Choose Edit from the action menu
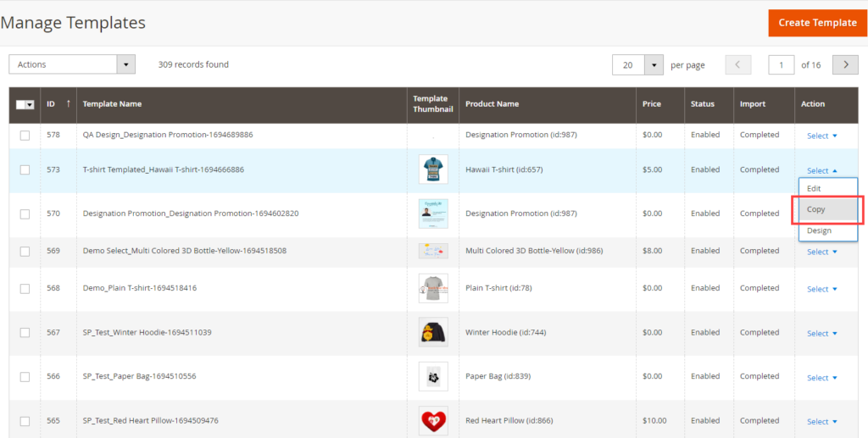 click(814, 188)
